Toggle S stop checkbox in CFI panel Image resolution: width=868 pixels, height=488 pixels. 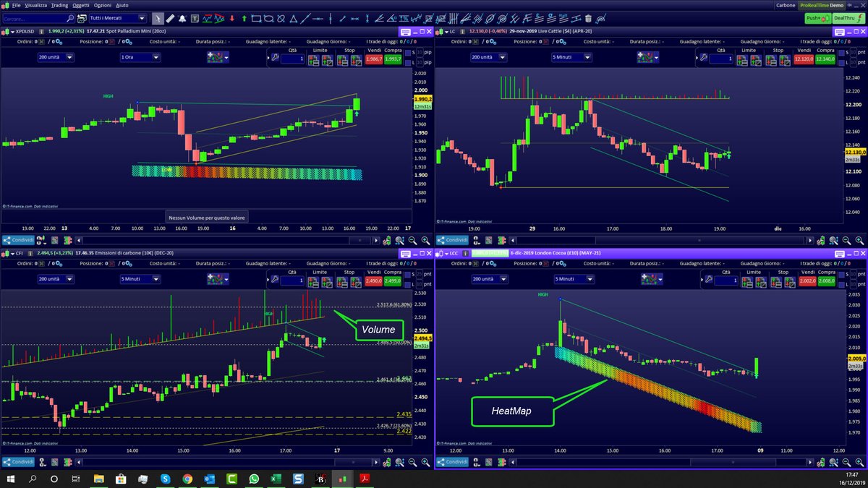408,275
